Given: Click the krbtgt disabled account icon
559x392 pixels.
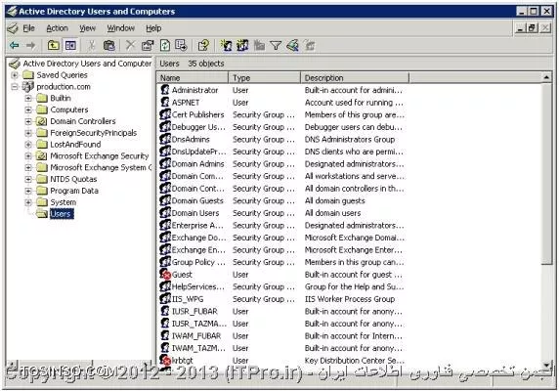Looking at the screenshot, I should tap(165, 360).
